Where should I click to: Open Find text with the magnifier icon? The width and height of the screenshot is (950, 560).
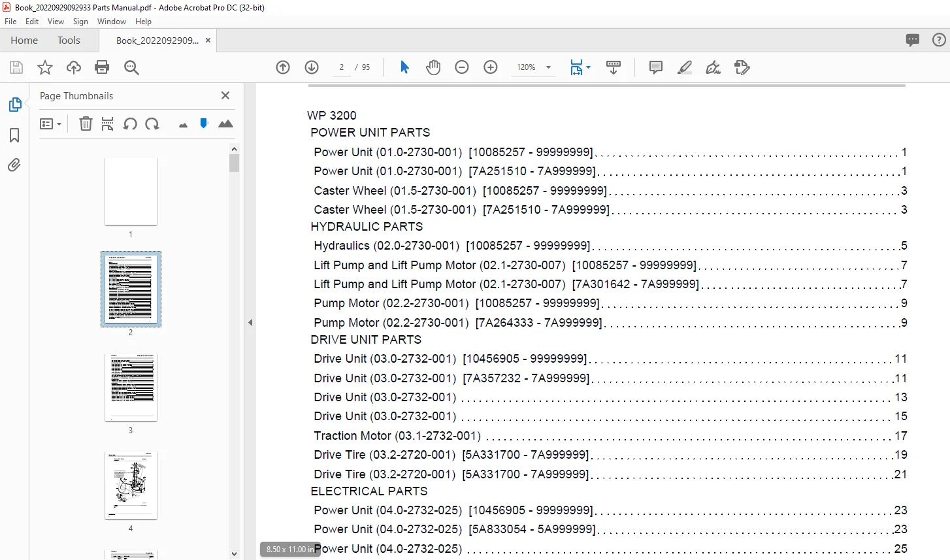coord(131,67)
